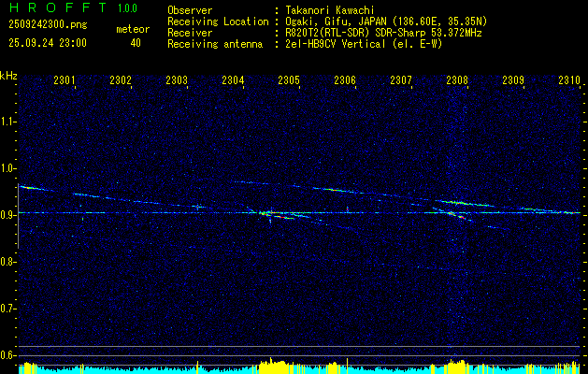The height and width of the screenshot is (374, 588).
Task: Click the HROFFT 1.0.0 title text
Action: 73,7
